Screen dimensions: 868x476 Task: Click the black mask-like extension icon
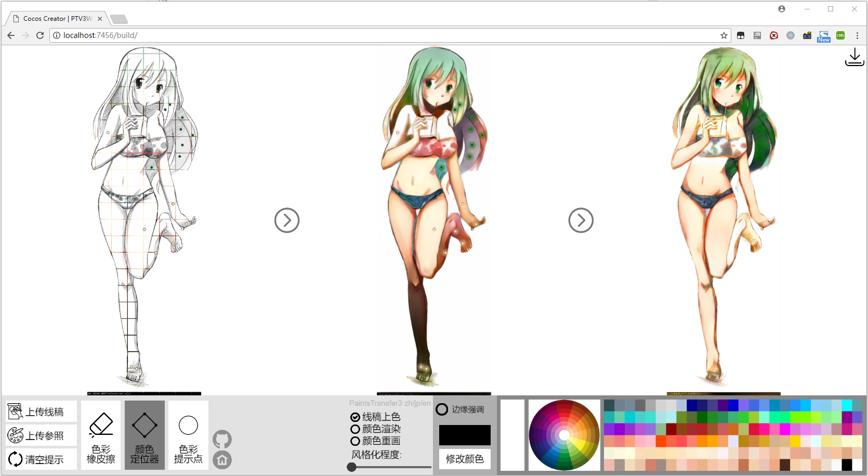click(x=741, y=35)
